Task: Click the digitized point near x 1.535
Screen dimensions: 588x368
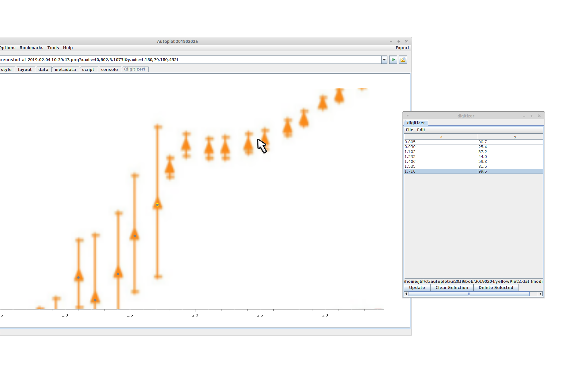Action: [135, 236]
